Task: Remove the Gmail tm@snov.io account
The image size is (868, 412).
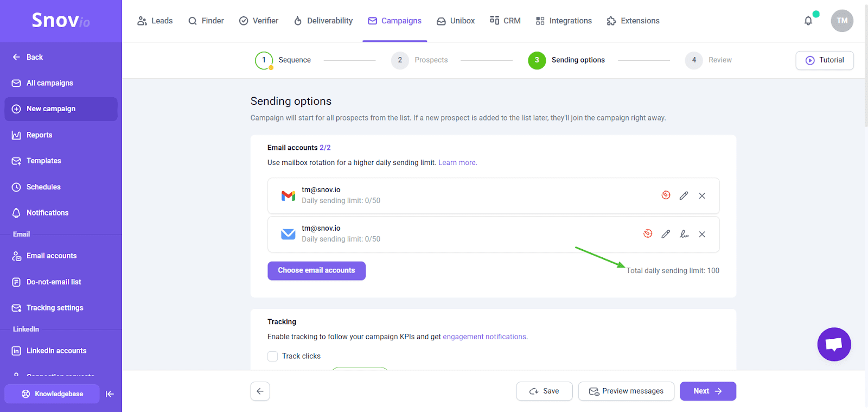Action: (x=702, y=196)
